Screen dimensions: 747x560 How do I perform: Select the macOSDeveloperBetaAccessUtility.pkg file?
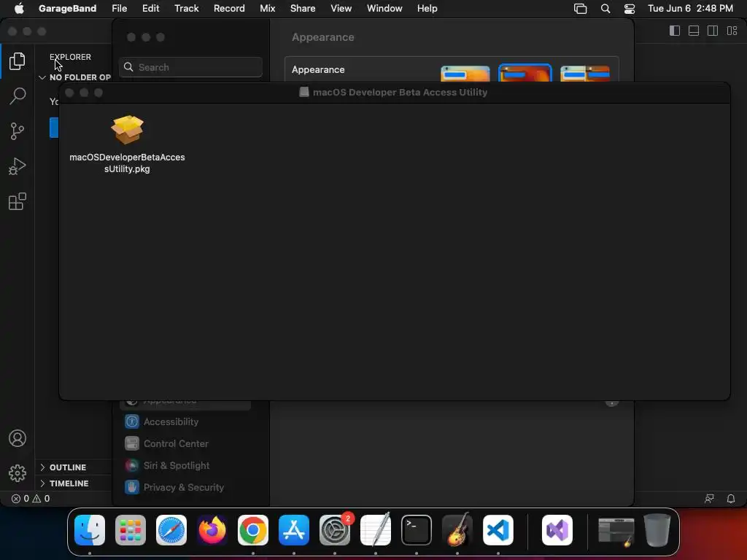(x=127, y=144)
